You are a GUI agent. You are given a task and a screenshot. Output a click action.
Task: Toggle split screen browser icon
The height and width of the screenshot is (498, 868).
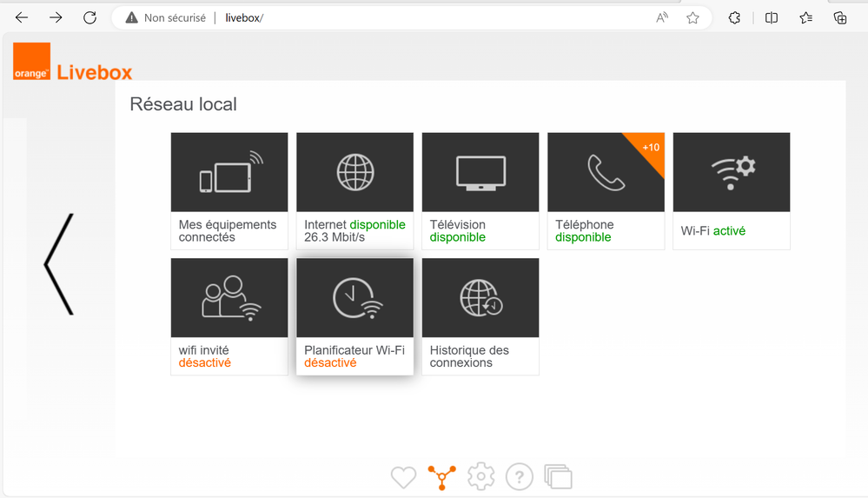772,17
